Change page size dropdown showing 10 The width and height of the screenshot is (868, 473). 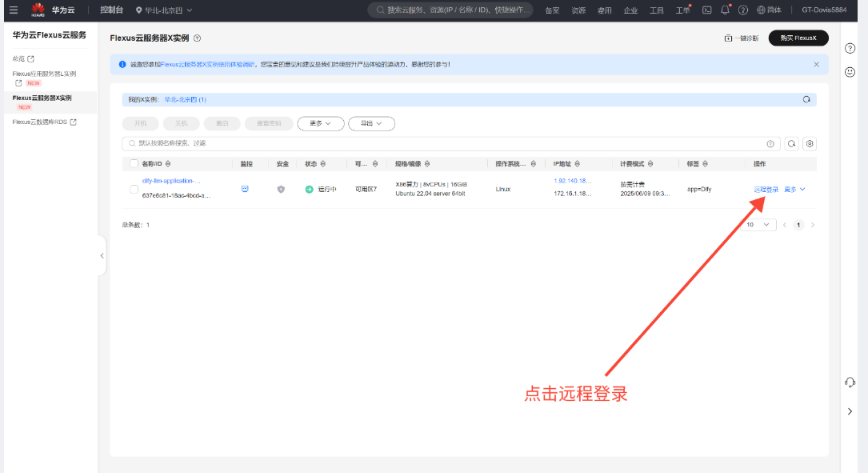coord(758,225)
